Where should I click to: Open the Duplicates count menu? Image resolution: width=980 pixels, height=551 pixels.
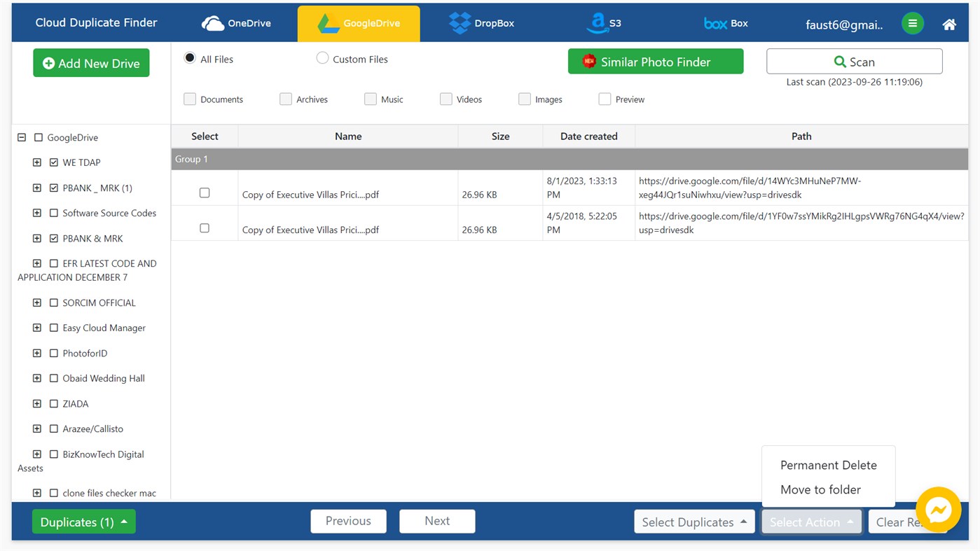click(x=83, y=521)
